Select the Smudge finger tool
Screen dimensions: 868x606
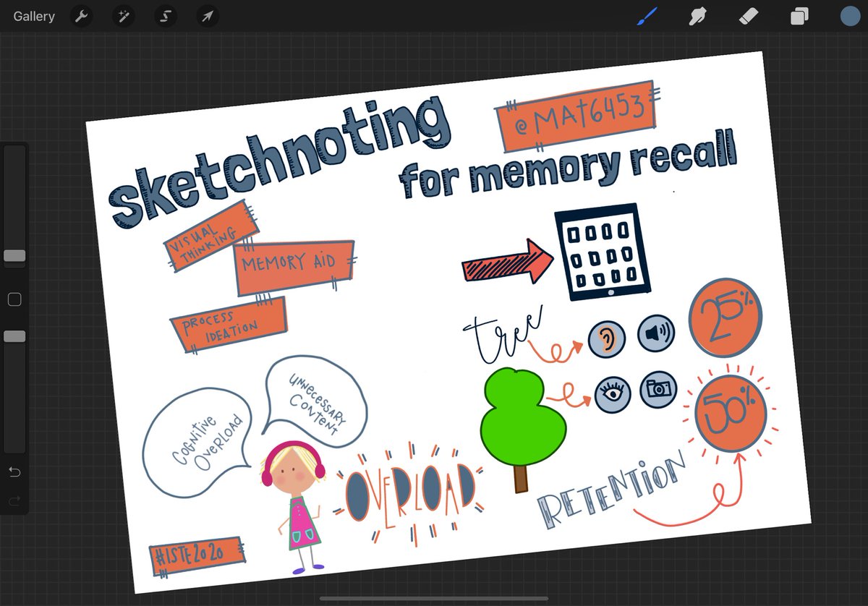point(697,16)
